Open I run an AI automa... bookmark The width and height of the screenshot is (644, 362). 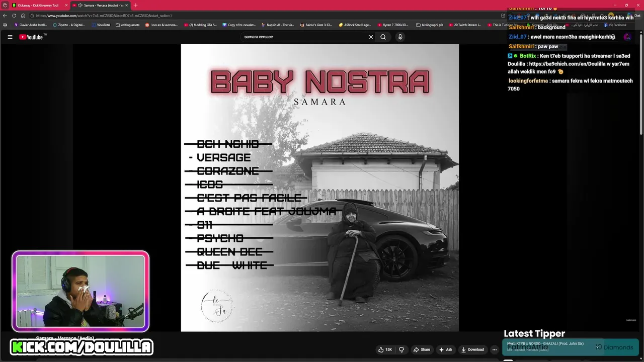coord(162,25)
